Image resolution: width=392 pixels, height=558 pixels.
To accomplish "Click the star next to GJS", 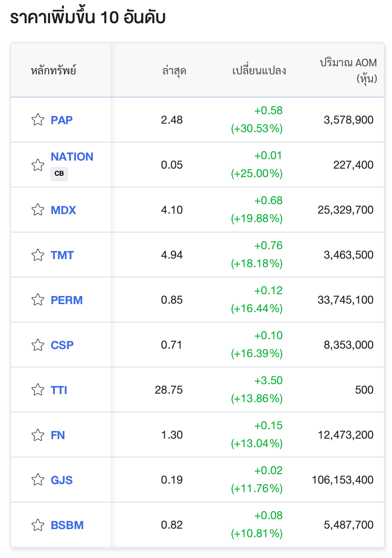I will click(38, 480).
